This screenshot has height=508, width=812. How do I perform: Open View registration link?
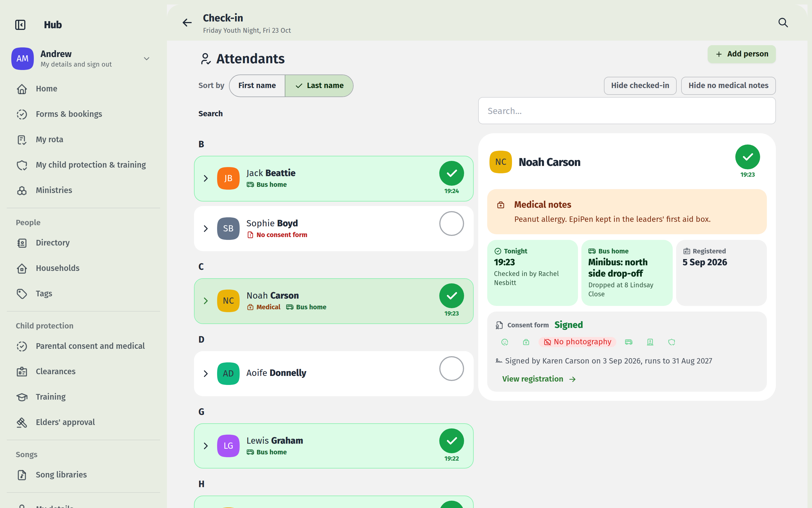(539, 379)
